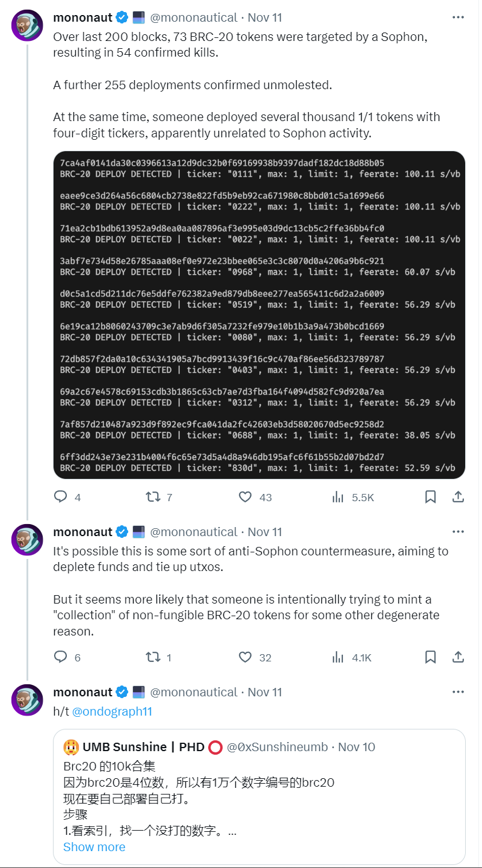Bookmark the first tweet
The height and width of the screenshot is (868, 482).
click(x=430, y=497)
